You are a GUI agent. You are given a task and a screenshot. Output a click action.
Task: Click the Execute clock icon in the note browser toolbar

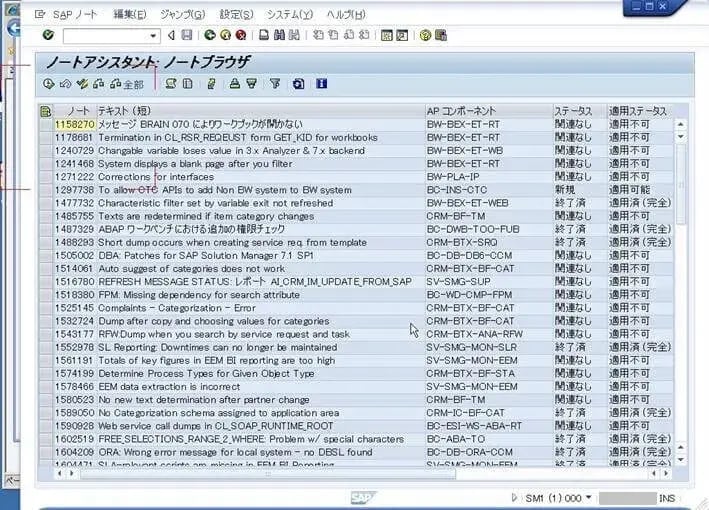[x=48, y=84]
